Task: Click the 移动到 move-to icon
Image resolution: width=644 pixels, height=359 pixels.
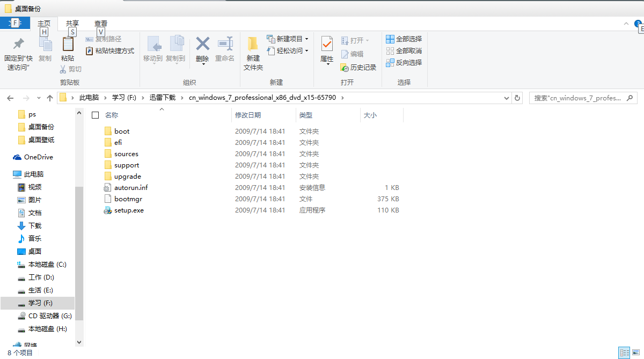Action: tap(153, 44)
